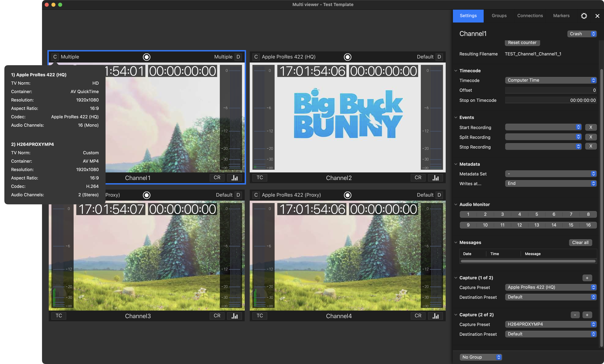Open the Stop Recording event dropdown
The height and width of the screenshot is (364, 604).
tap(543, 147)
